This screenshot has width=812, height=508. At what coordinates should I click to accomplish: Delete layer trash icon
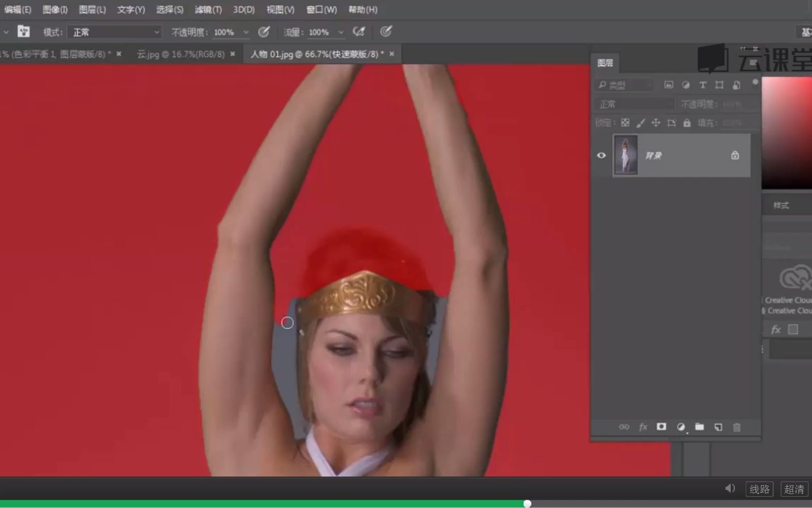[x=737, y=427]
